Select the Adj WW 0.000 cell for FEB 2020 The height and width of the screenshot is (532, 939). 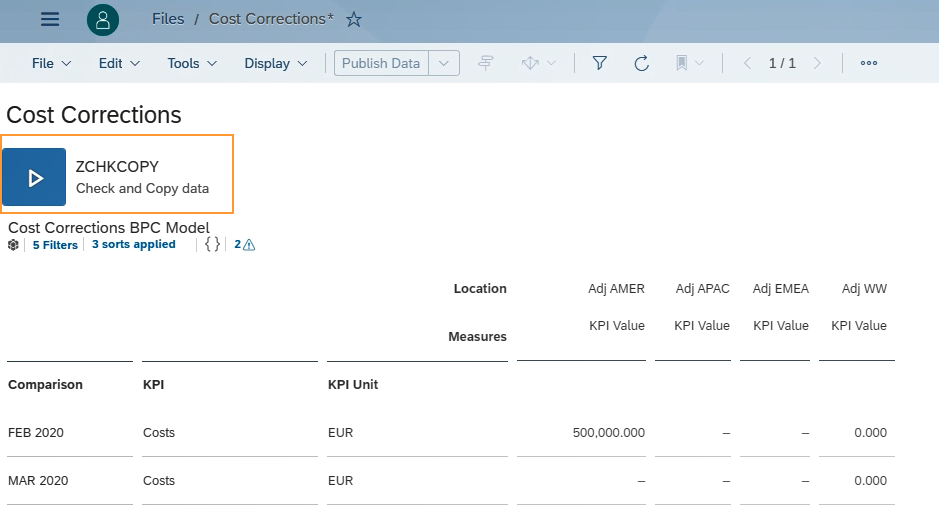870,433
